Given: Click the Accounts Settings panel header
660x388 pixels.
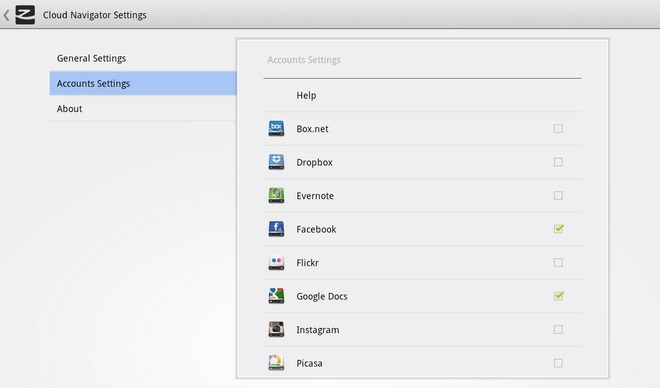Looking at the screenshot, I should click(304, 60).
